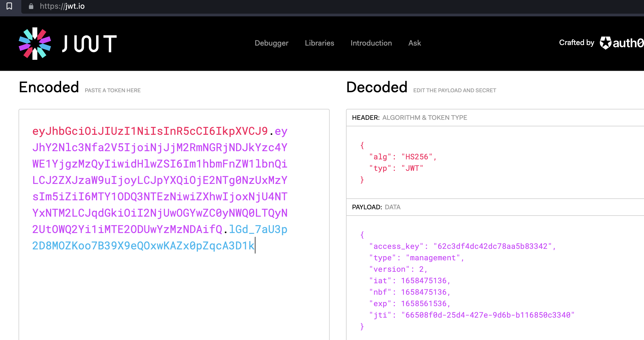Click the bookmark icon in browser bar

click(9, 6)
